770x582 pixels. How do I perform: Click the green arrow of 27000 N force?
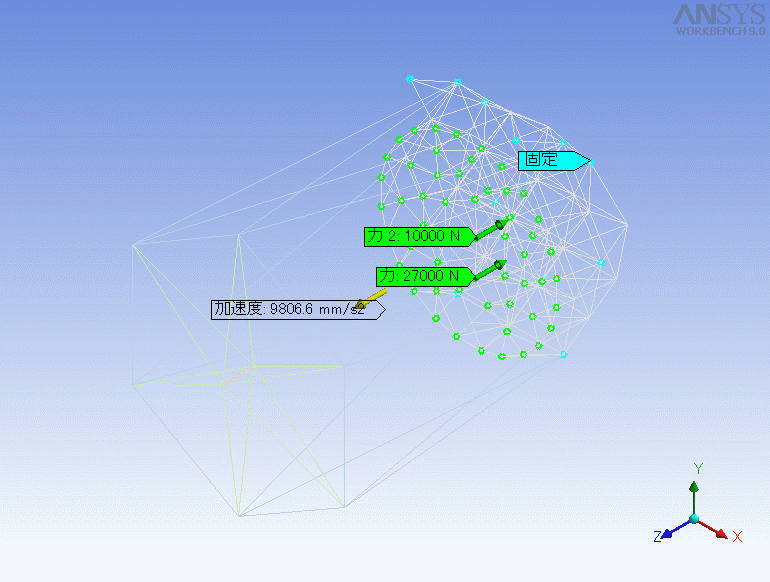490,270
